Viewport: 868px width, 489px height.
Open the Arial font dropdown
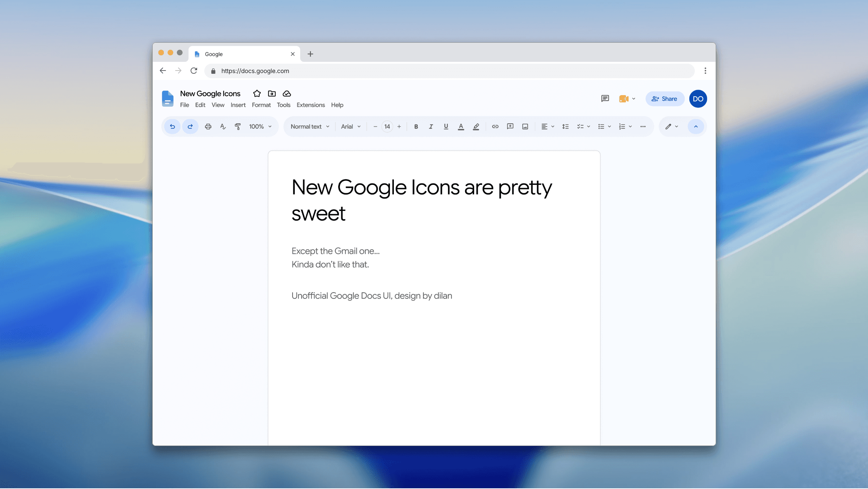point(351,127)
